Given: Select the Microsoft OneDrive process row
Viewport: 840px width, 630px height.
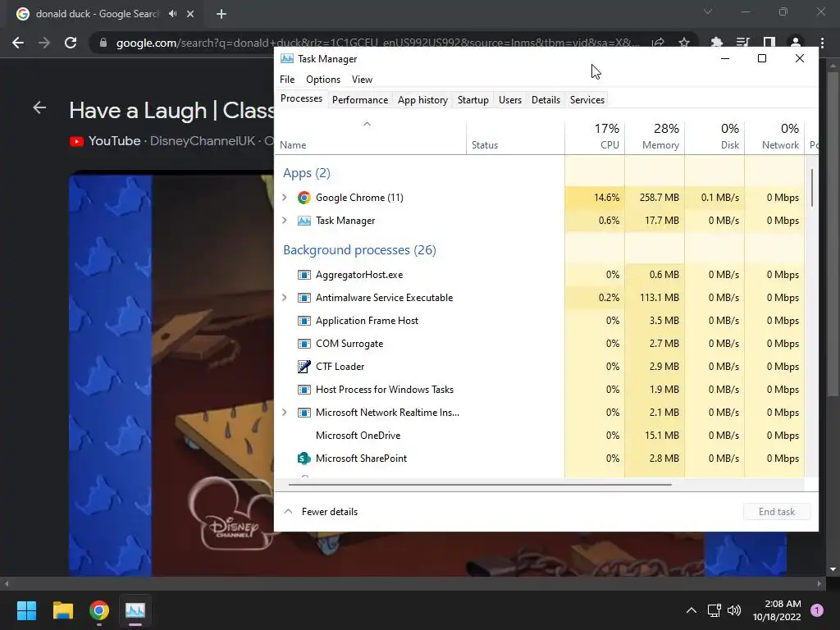Looking at the screenshot, I should point(540,436).
